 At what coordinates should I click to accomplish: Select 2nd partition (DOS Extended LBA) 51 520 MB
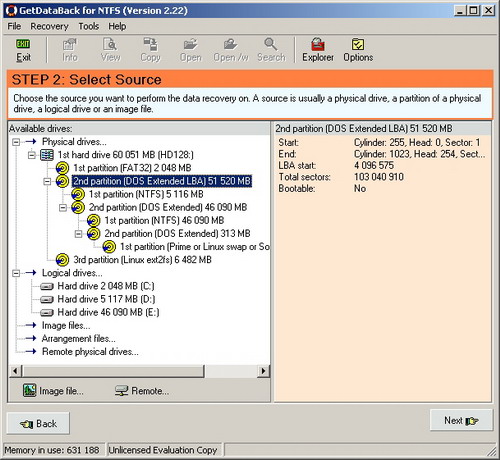tap(162, 181)
